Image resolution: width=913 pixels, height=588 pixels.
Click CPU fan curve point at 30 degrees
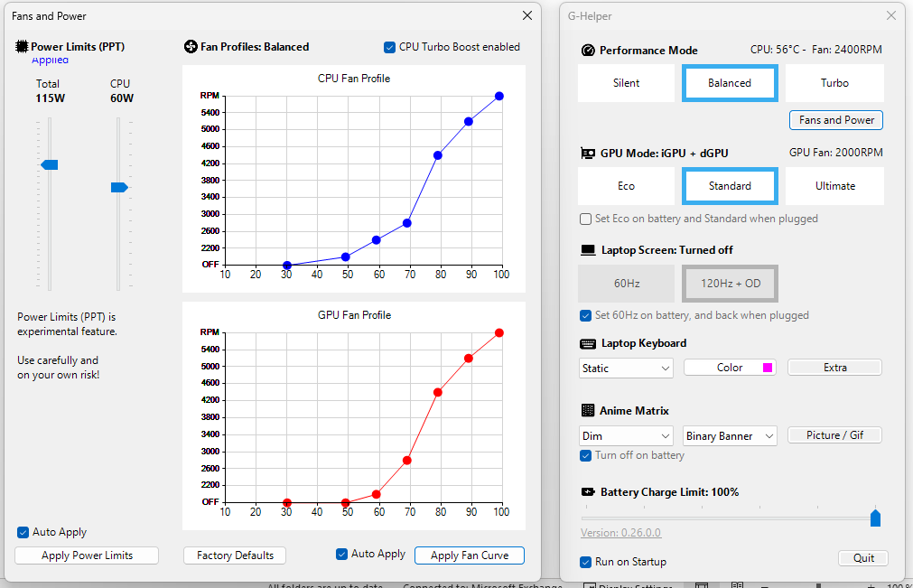click(x=287, y=266)
